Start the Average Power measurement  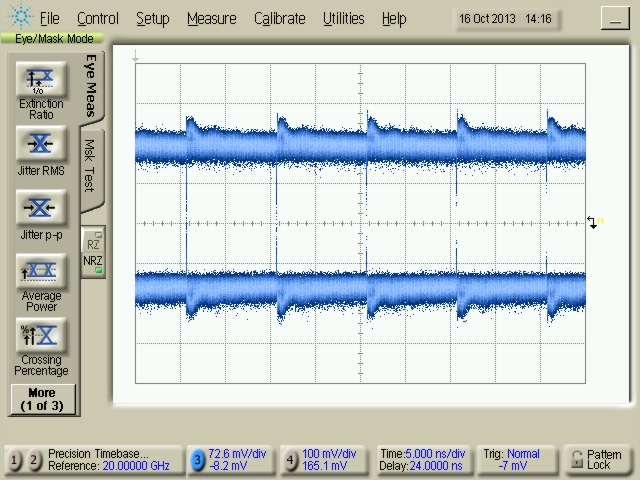coord(41,271)
